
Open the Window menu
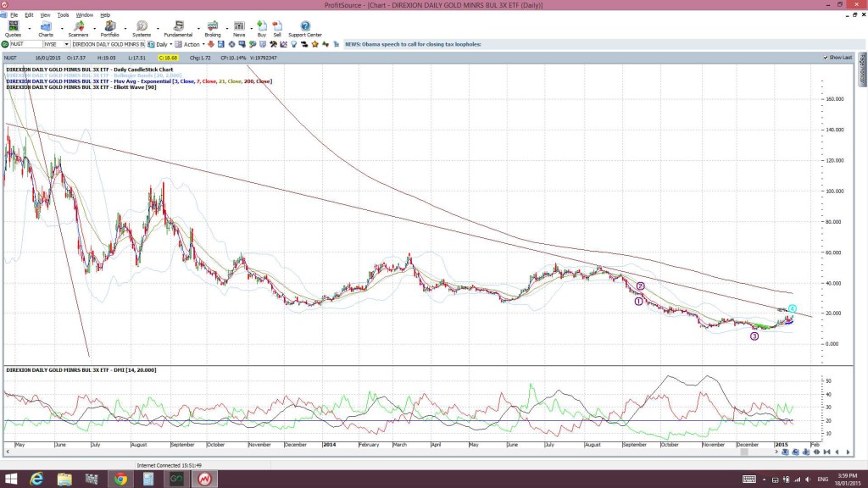(84, 15)
